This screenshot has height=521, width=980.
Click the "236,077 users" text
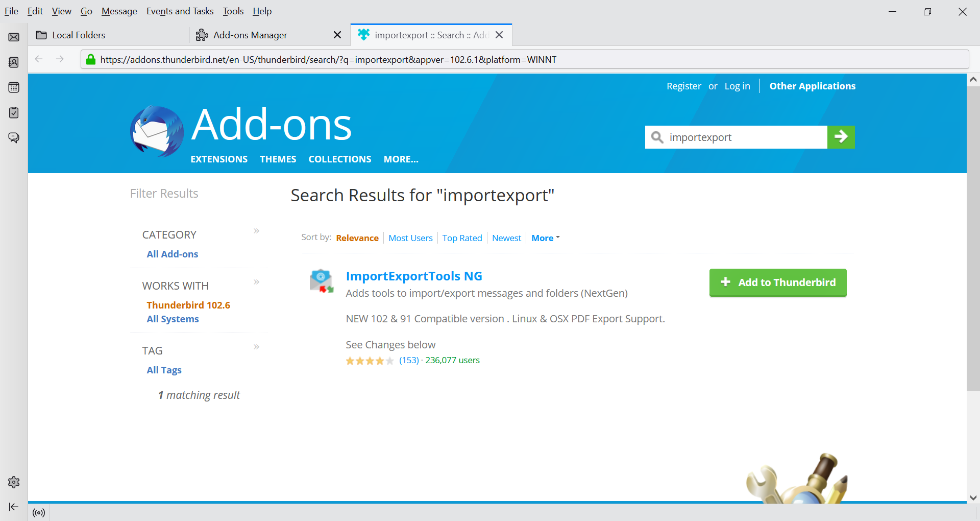pos(452,360)
